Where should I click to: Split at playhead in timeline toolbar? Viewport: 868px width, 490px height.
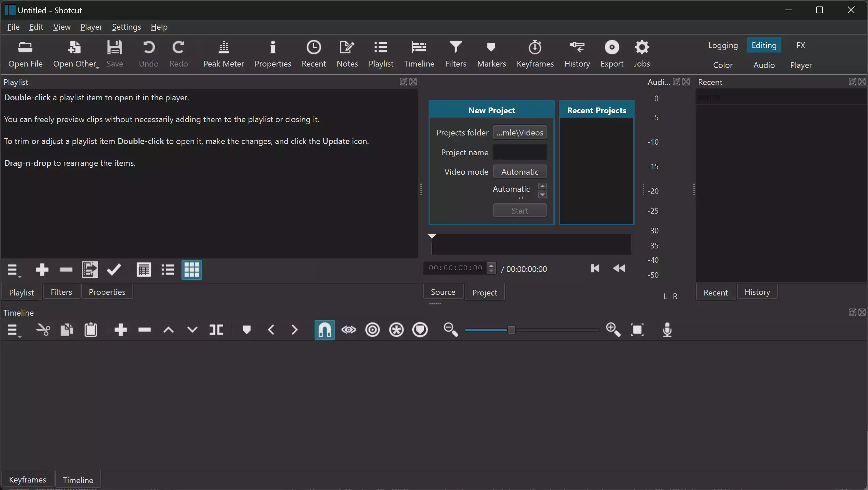216,330
